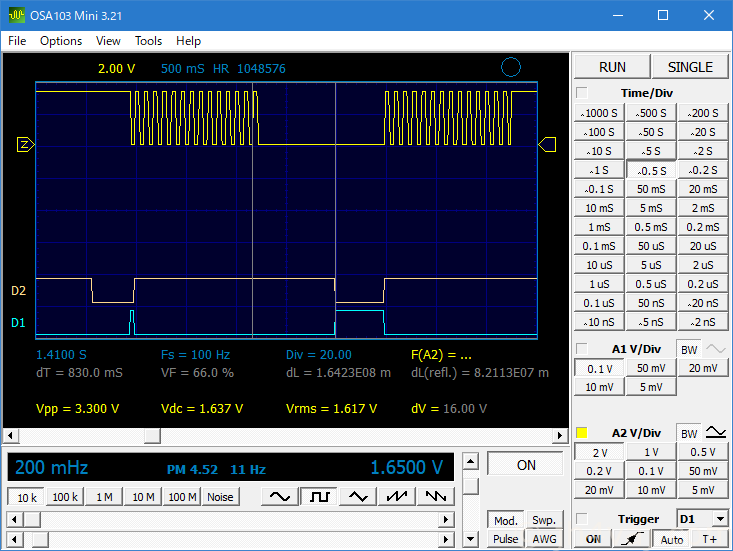Click the Vpp = 3.300 V measurement
This screenshot has width=733, height=551.
tap(78, 408)
